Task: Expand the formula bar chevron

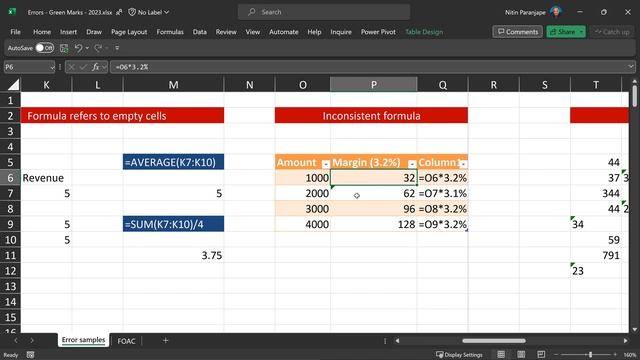Action: tap(631, 67)
